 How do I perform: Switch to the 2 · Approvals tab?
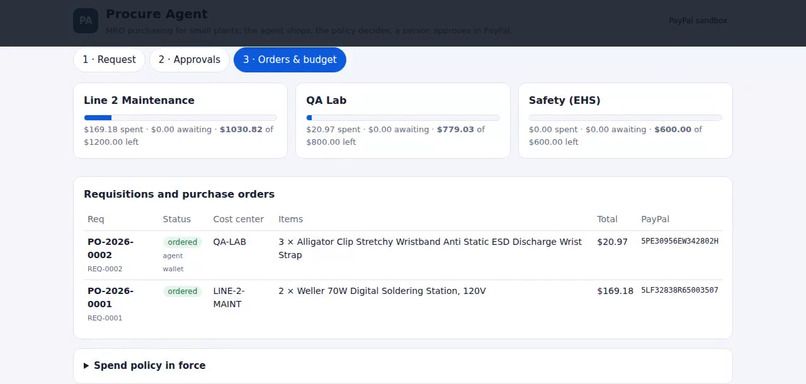189,60
